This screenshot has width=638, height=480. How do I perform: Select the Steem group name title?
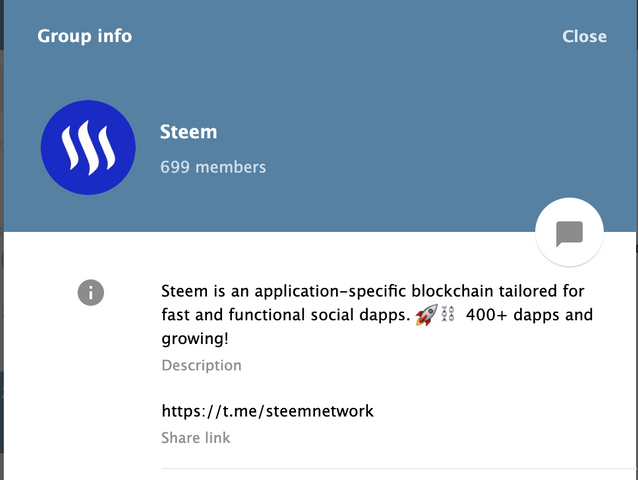point(188,132)
